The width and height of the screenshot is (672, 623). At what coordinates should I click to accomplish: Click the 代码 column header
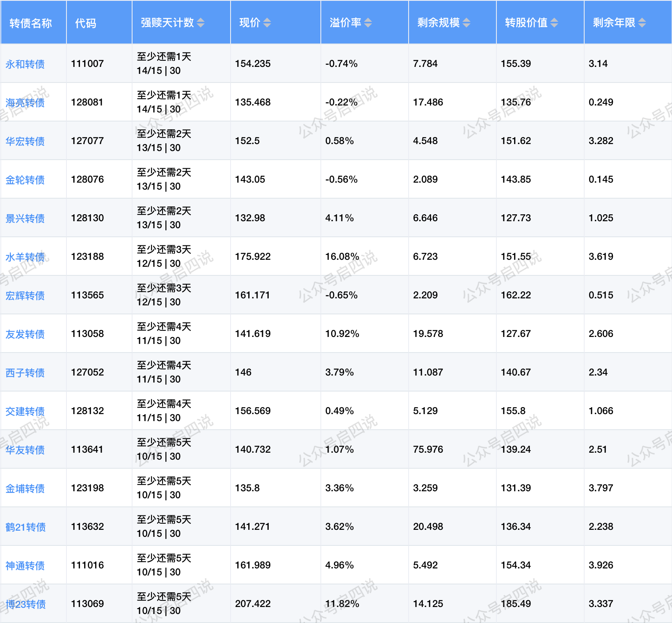(86, 23)
